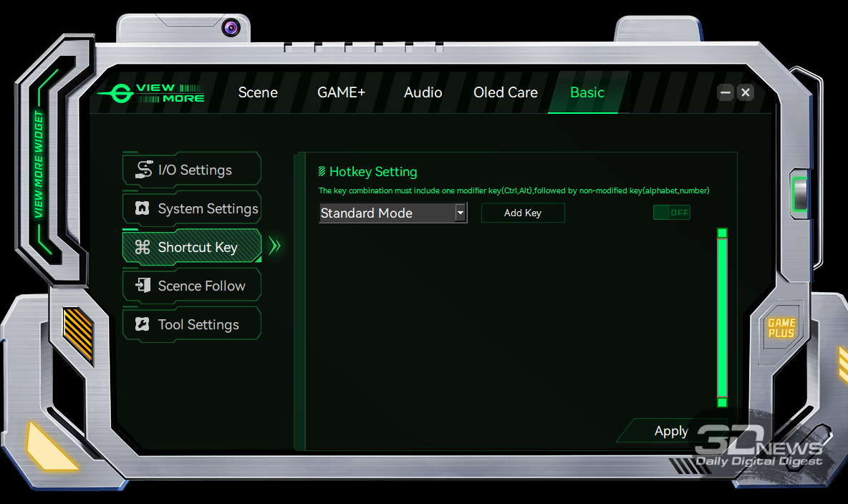Click the Scence Follow icon
This screenshot has width=848, height=504.
(143, 286)
